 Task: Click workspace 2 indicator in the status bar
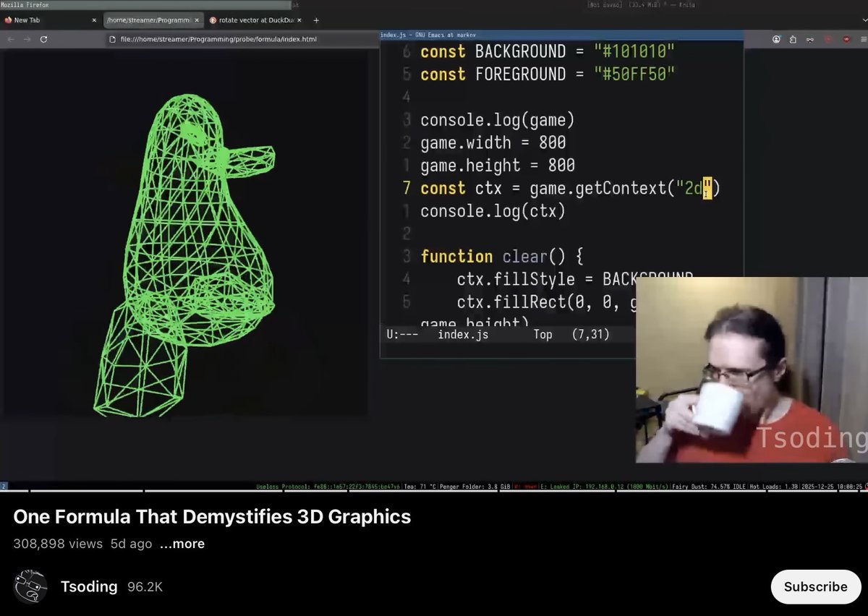click(4, 487)
